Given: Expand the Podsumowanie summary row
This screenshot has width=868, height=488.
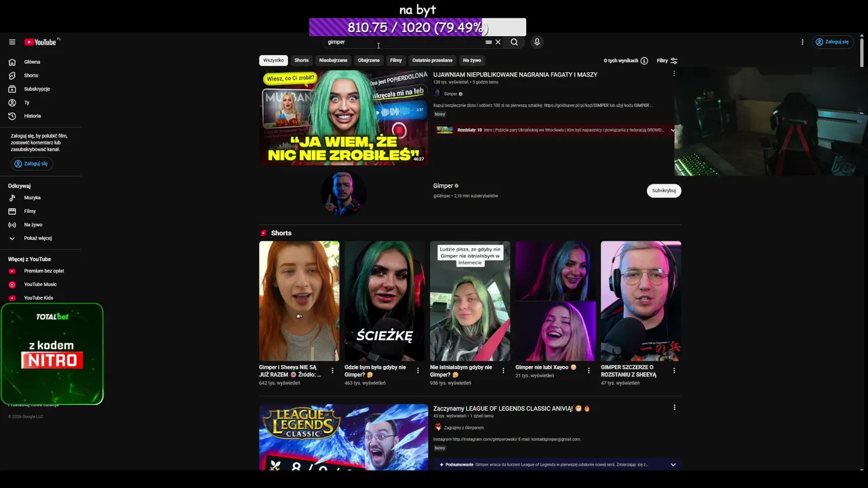Looking at the screenshot, I should coord(555,465).
